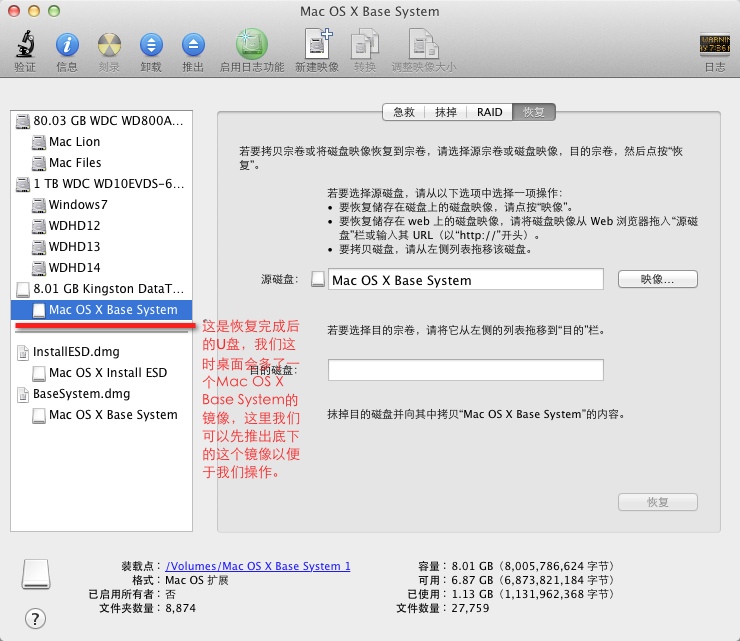The width and height of the screenshot is (740, 641).
Task: Click the Burn (刻录) toolbar icon
Action: 109,45
